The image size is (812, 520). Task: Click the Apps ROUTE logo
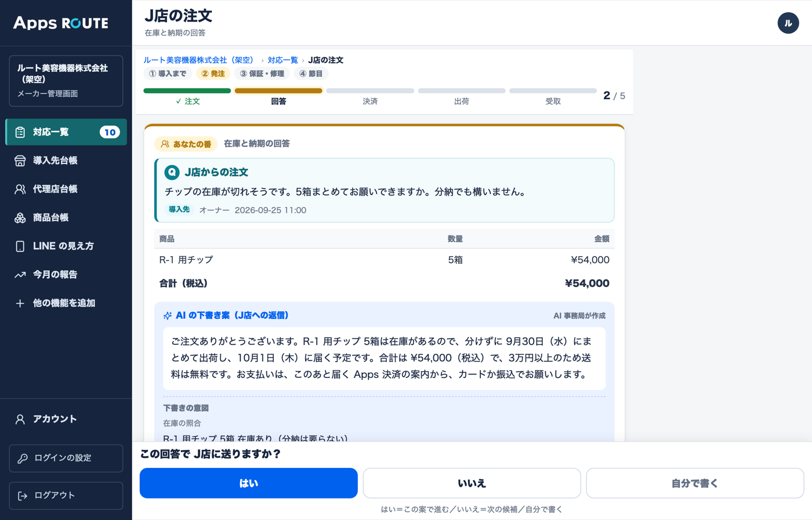[x=61, y=23]
